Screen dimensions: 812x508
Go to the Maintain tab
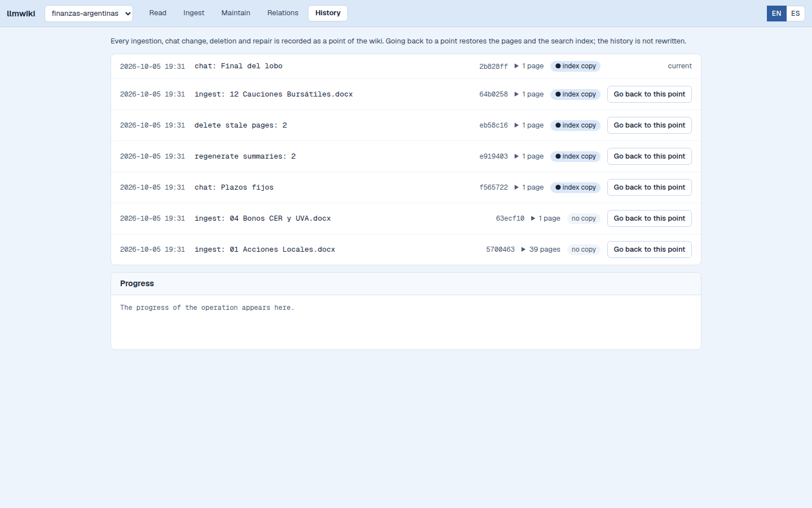(x=236, y=13)
